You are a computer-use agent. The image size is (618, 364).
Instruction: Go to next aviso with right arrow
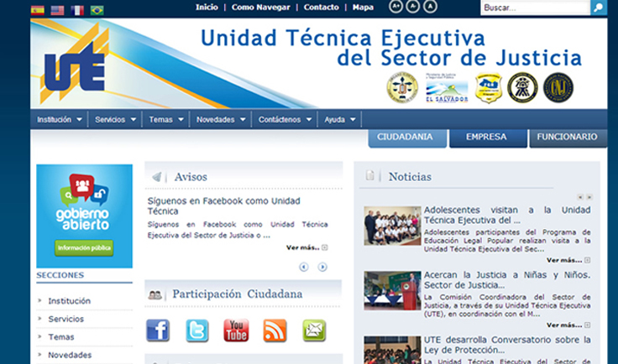(322, 267)
